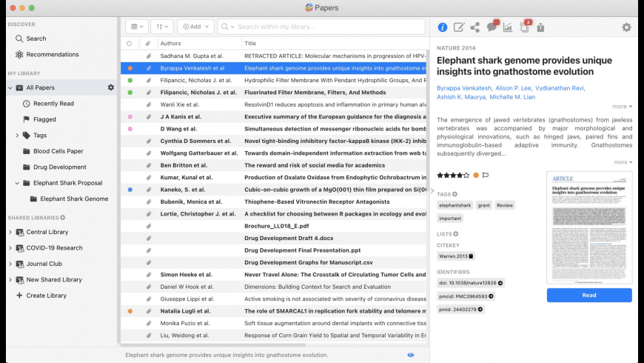Screen dimensions: 644x363
Task: Toggle the read-status circle column header
Action: [130, 43]
